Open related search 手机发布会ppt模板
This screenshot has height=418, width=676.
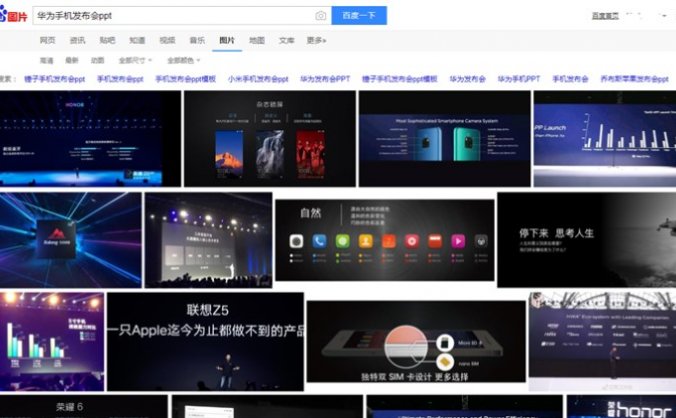click(185, 79)
